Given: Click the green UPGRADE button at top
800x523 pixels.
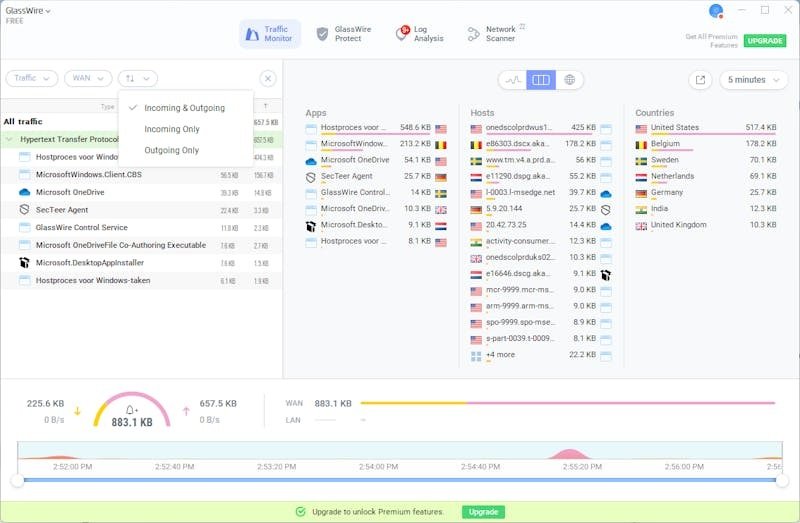Looking at the screenshot, I should pyautogui.click(x=765, y=40).
